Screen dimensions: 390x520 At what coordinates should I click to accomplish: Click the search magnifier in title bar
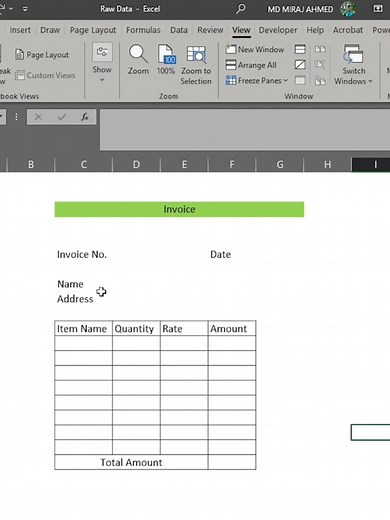pyautogui.click(x=241, y=9)
